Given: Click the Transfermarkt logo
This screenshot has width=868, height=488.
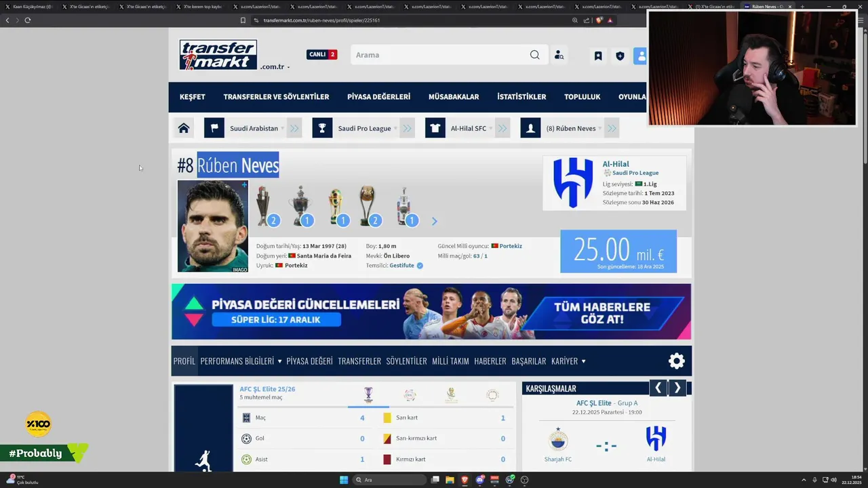Looking at the screenshot, I should [218, 55].
